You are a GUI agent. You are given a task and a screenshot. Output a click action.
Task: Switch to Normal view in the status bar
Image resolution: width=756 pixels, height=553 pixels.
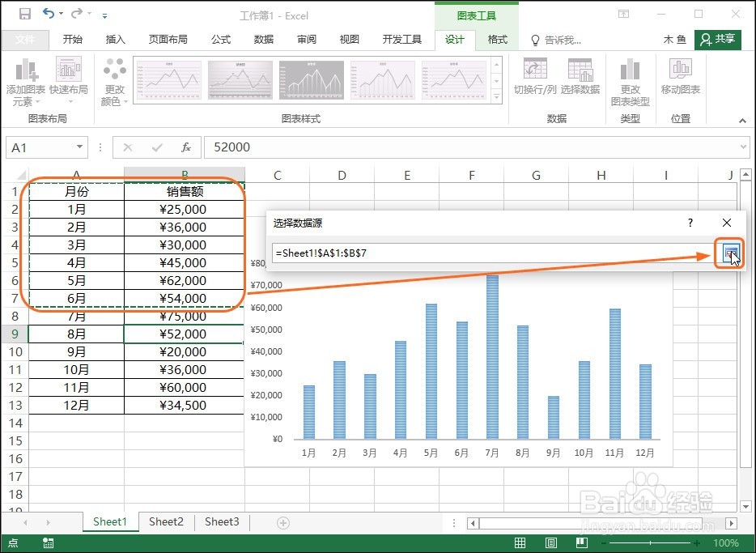pyautogui.click(x=520, y=542)
